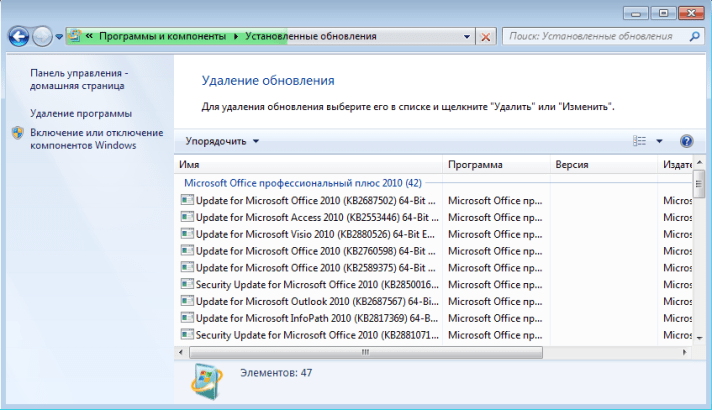712x410 pixels.
Task: Open Control Panel home page link
Action: [x=79, y=79]
